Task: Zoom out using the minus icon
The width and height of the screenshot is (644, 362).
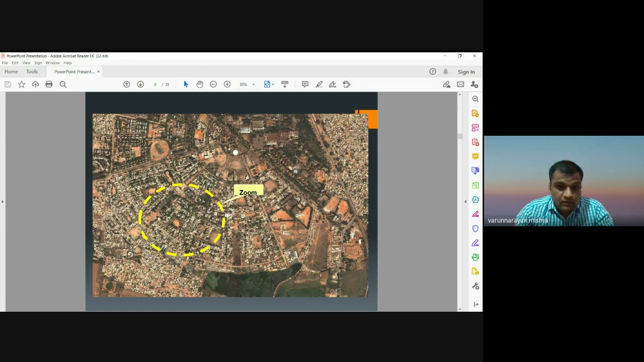Action: tap(213, 84)
